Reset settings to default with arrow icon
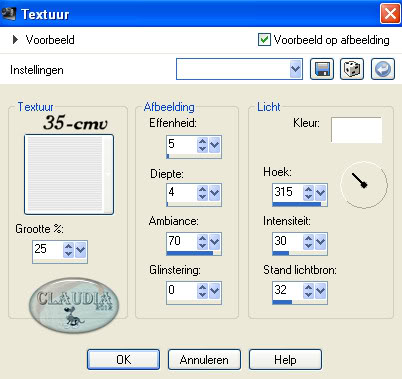 point(383,69)
